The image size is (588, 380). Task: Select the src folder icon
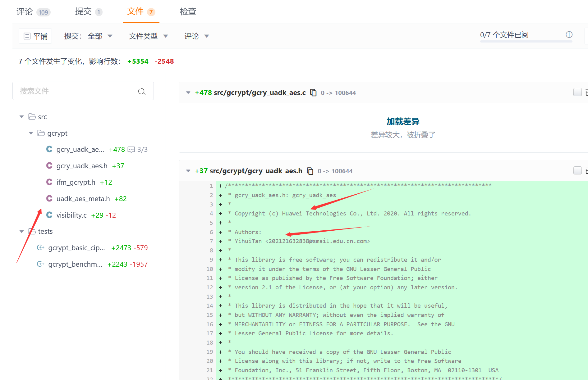32,117
